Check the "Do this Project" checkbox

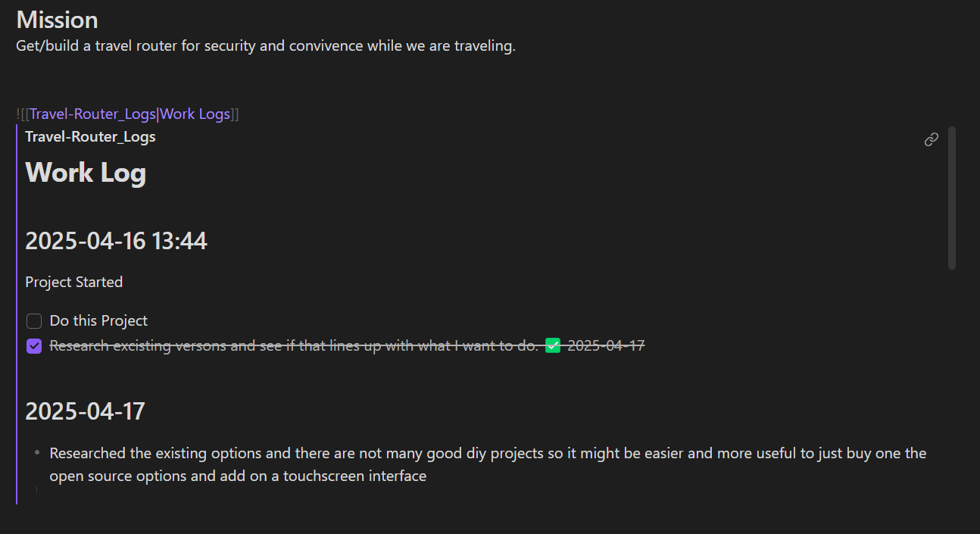(34, 321)
